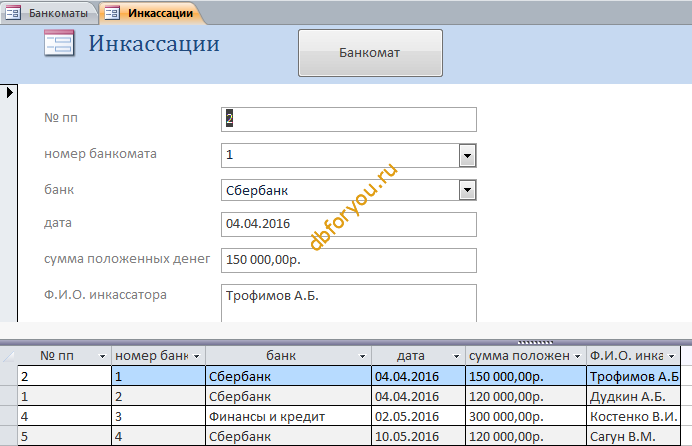The image size is (692, 446).
Task: Click cell Костенко В.И.
Action: [x=633, y=416]
